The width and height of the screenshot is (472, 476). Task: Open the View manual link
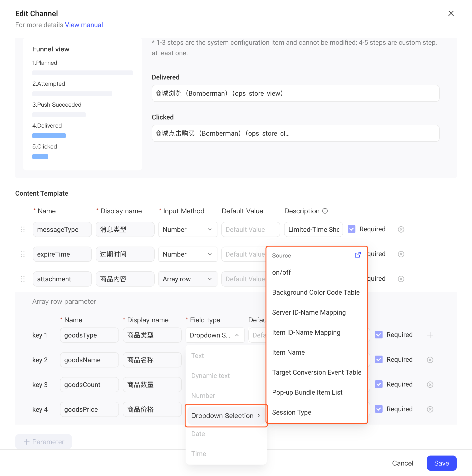coord(84,25)
